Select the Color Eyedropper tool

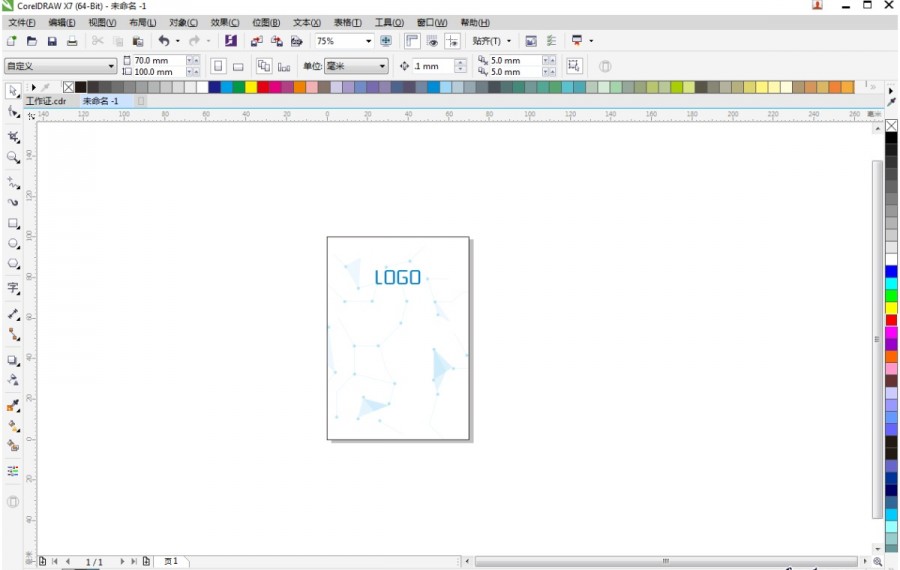point(13,405)
